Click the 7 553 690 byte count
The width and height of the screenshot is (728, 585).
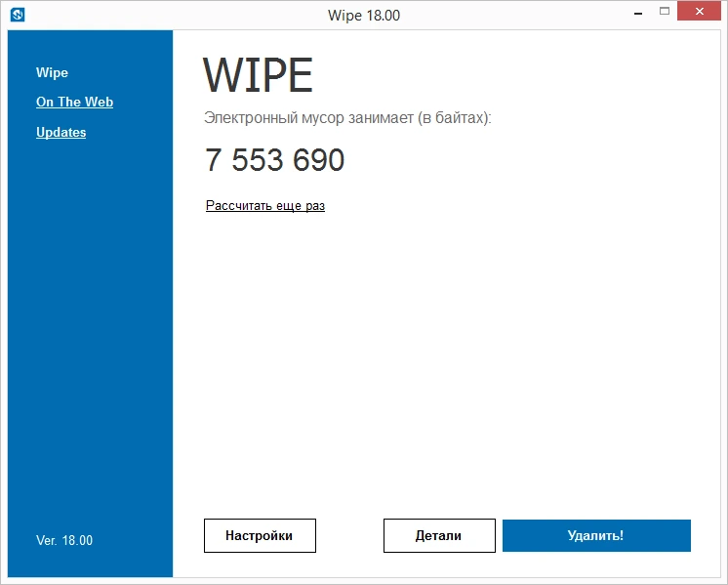pos(274,160)
